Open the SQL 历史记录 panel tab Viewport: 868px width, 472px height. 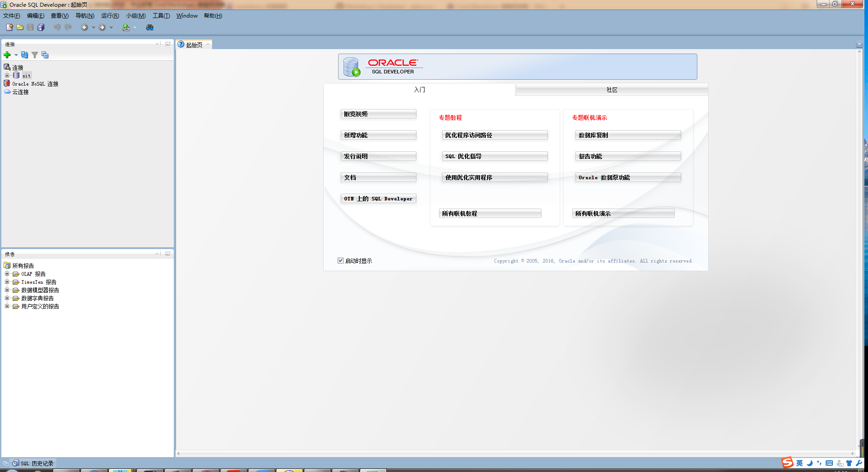(33, 463)
